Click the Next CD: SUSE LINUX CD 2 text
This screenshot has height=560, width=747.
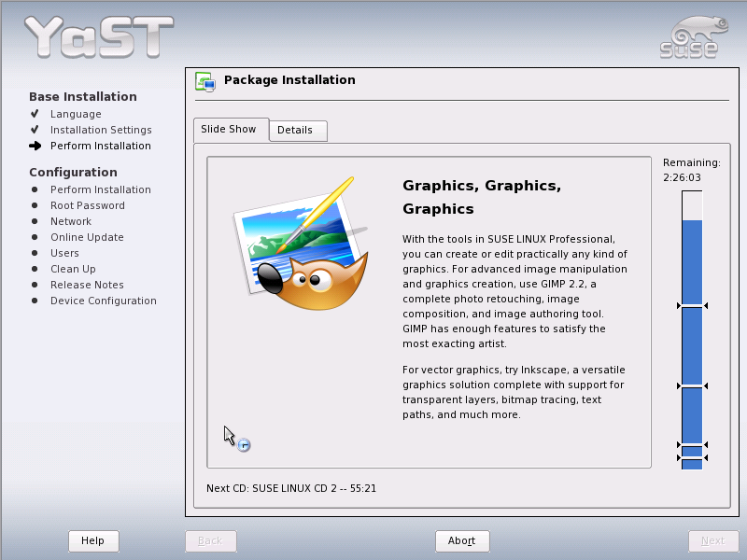point(291,488)
